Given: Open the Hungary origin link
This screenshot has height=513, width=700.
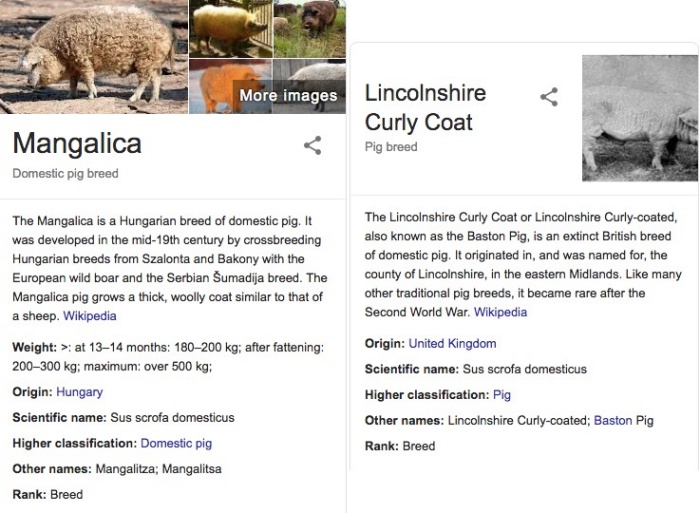Looking at the screenshot, I should 79,392.
